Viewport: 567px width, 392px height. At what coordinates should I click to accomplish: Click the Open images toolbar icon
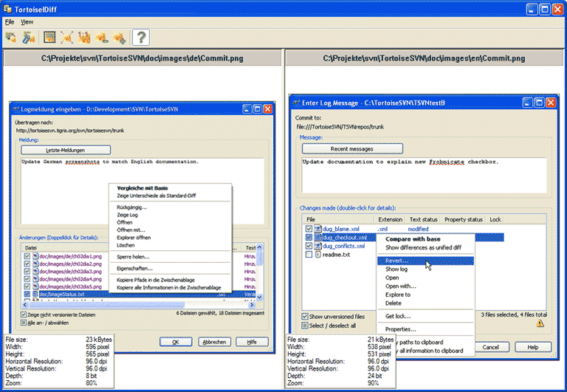(x=11, y=38)
